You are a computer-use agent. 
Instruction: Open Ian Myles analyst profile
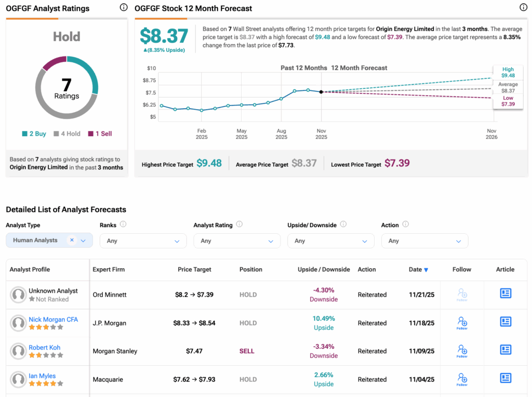(x=42, y=376)
